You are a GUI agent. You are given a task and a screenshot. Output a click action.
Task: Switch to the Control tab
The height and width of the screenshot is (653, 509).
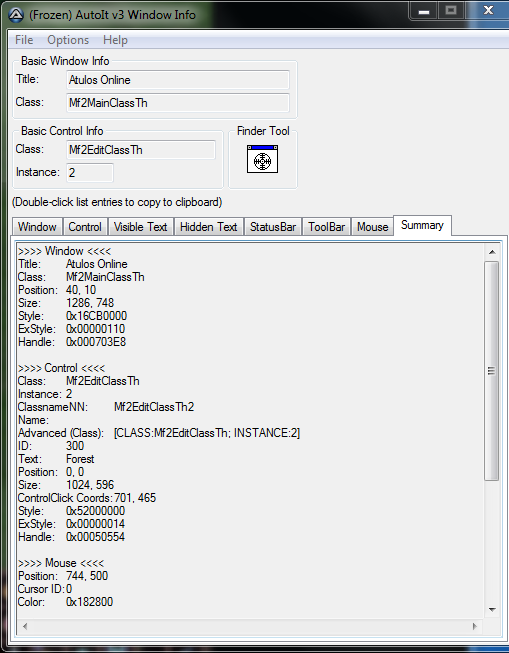click(85, 227)
